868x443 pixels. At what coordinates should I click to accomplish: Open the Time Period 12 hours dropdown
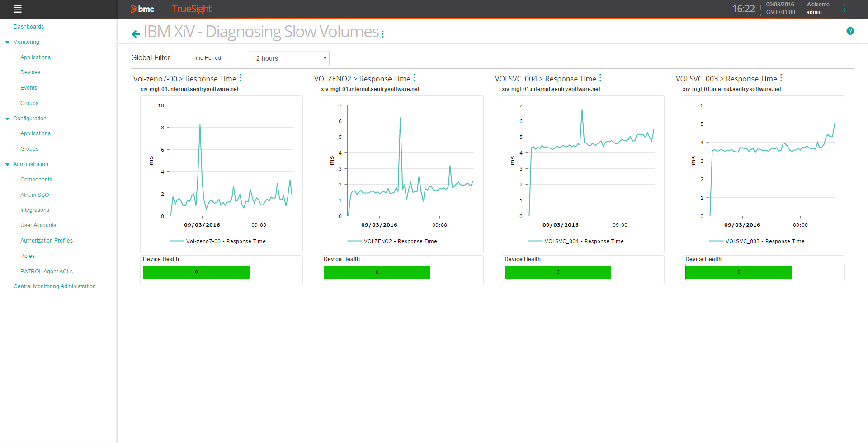click(x=289, y=58)
